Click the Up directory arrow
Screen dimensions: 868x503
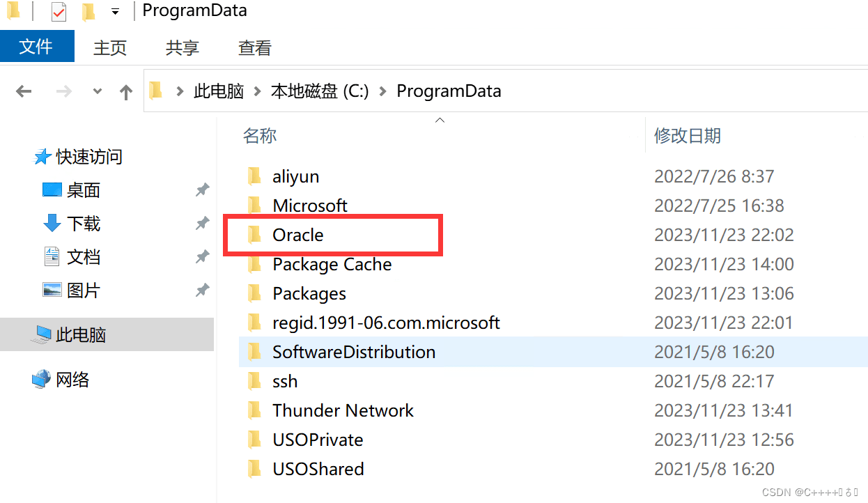(x=126, y=91)
